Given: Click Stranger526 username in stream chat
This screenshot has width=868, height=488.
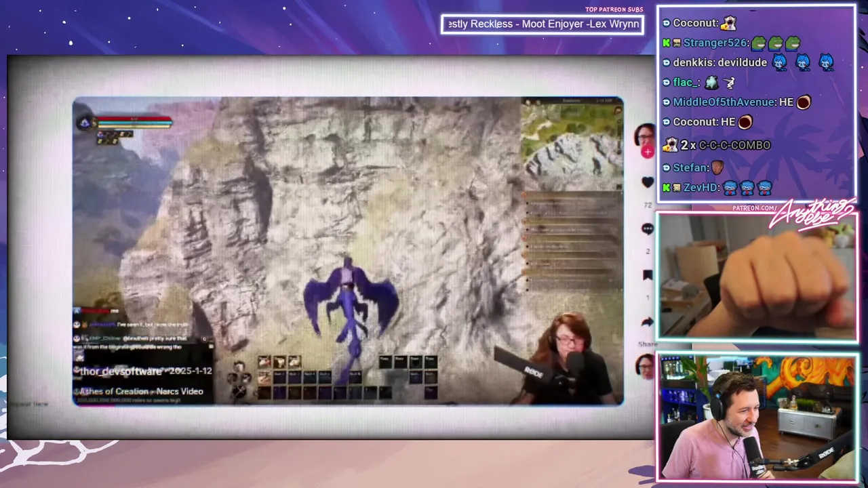Looking at the screenshot, I should (715, 43).
